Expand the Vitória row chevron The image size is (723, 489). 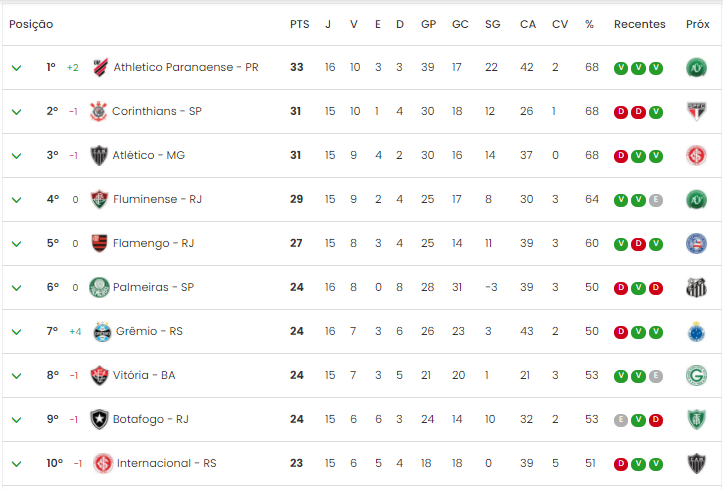[x=17, y=376]
